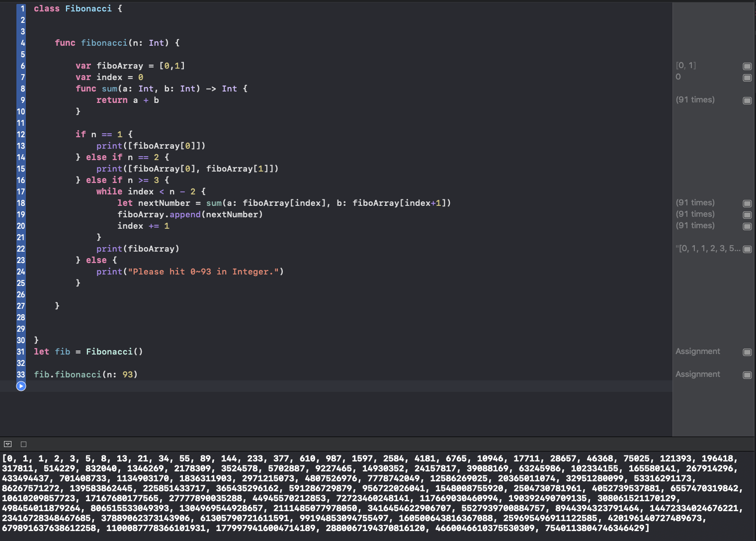This screenshot has width=756, height=541.
Task: Click the console number 7540113804746346429
Action: pos(594,528)
